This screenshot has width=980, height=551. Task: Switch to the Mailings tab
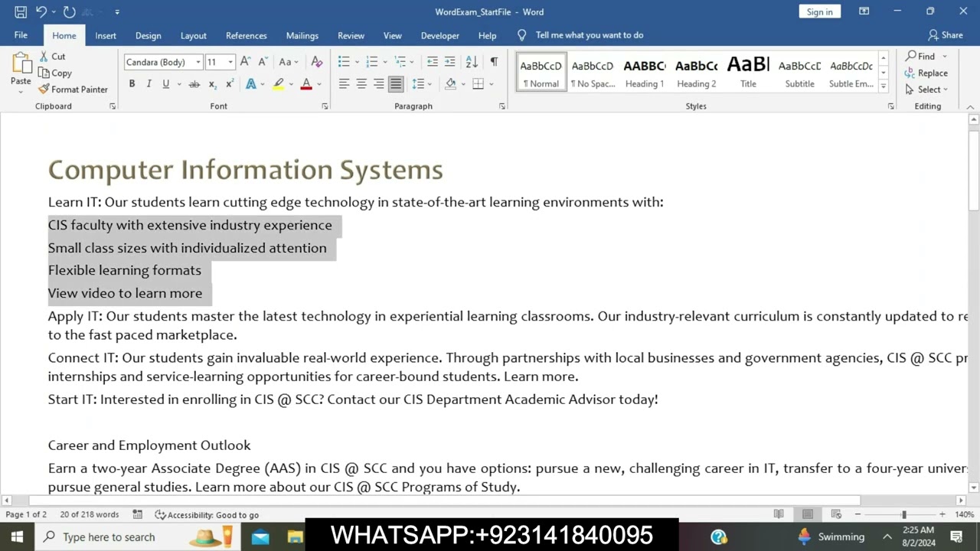[x=302, y=35]
